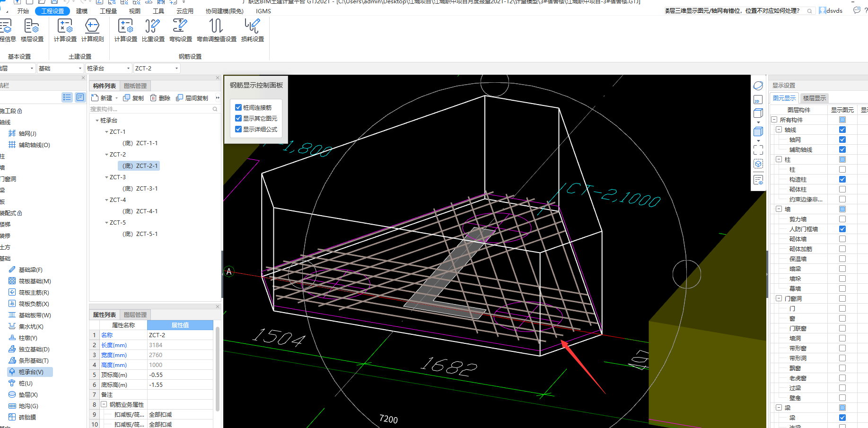The height and width of the screenshot is (428, 868).
Task: Open the 工程量 ribbon tab
Action: (x=108, y=11)
